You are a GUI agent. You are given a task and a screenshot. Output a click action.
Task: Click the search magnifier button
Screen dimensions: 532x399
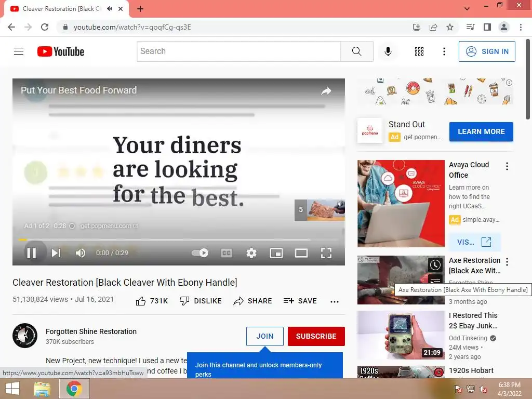click(x=356, y=51)
